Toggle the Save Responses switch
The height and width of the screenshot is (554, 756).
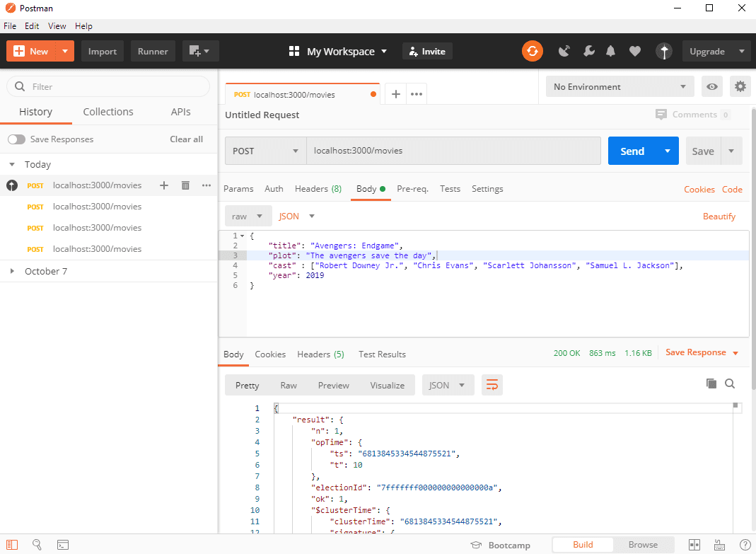[16, 139]
